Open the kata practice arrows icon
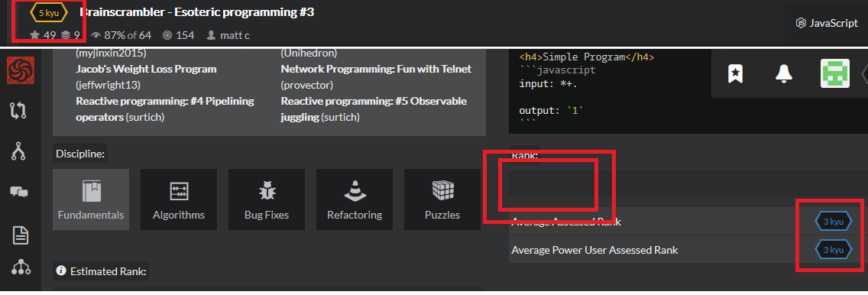This screenshot has width=868, height=295. pyautogui.click(x=19, y=110)
